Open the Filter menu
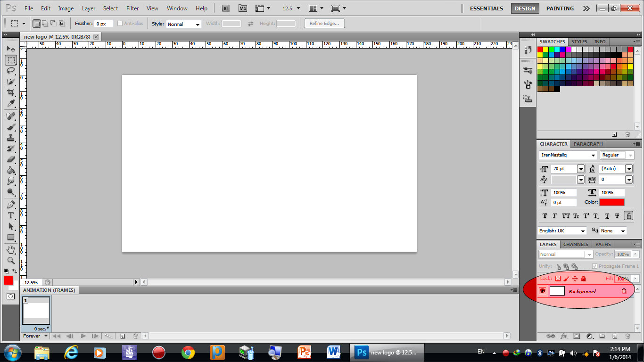644x362 pixels. click(x=132, y=8)
